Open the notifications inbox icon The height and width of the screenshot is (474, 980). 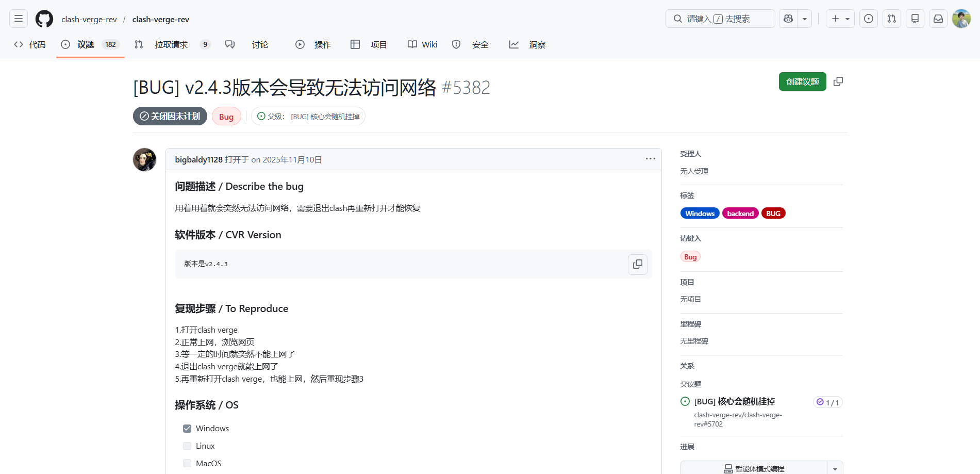[938, 19]
